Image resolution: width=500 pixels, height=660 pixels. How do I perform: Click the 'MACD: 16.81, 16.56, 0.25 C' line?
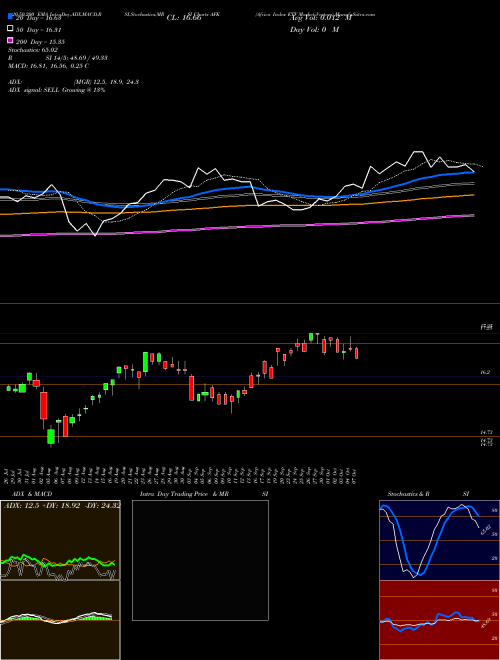(x=48, y=66)
